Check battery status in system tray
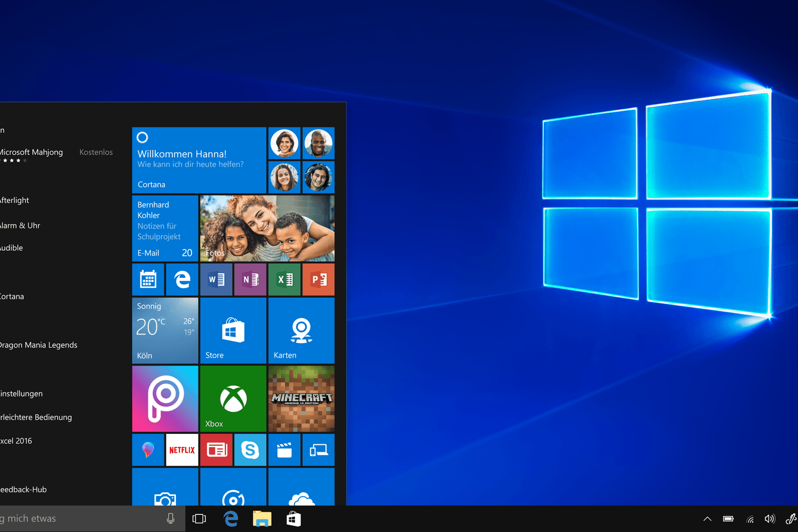 (x=729, y=519)
